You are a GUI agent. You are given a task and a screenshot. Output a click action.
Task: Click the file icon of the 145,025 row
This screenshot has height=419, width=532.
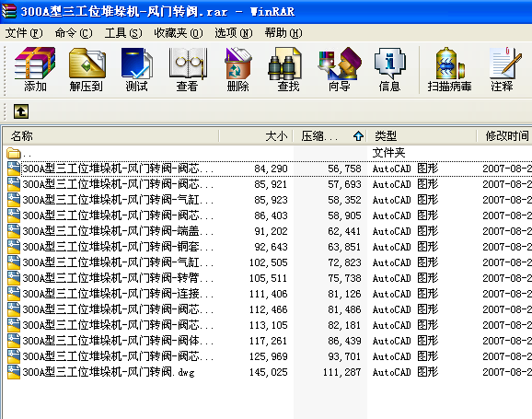(x=14, y=372)
